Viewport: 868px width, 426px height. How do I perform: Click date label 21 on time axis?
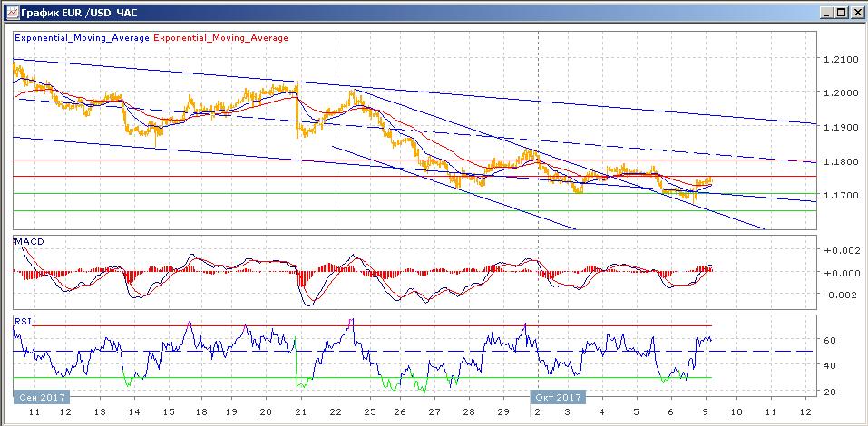[301, 412]
